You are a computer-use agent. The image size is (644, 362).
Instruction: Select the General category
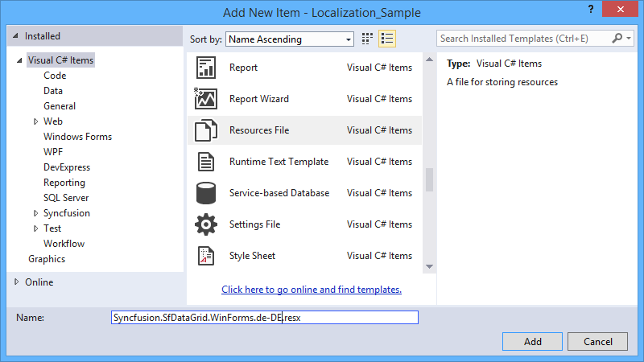click(60, 106)
